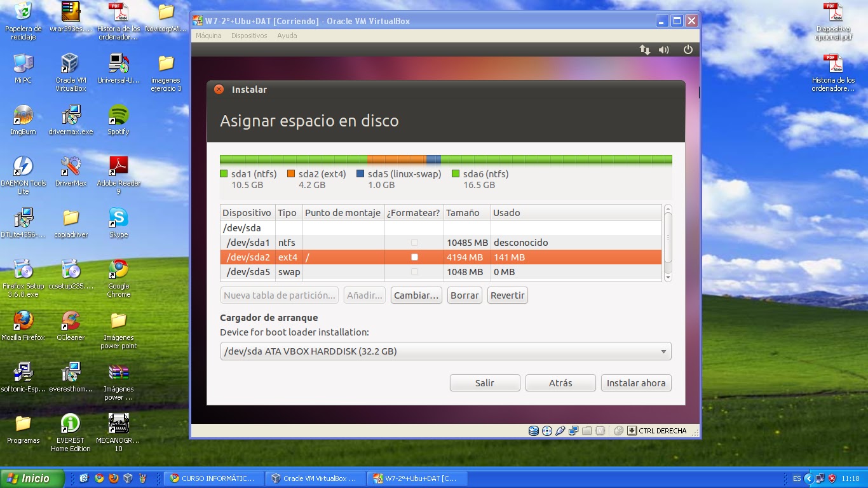Select Mozilla Firefox desktop shortcut
Screen dimensions: 868x488
pyautogui.click(x=23, y=326)
